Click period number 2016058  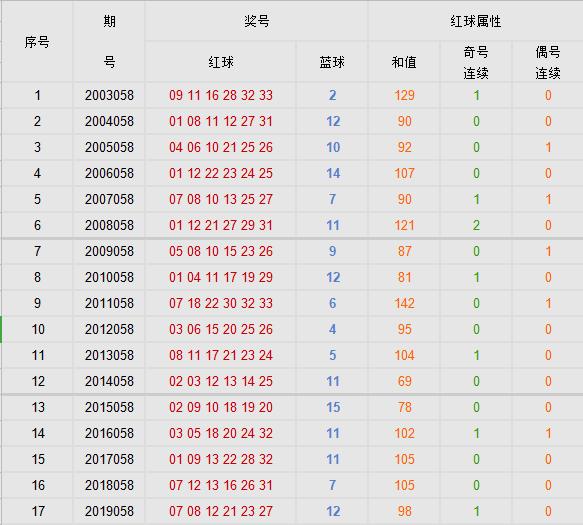coord(109,433)
